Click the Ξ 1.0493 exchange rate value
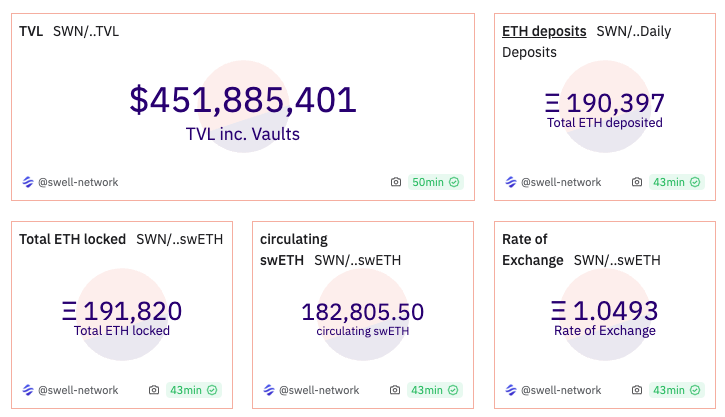This screenshot has height=417, width=725. click(604, 311)
